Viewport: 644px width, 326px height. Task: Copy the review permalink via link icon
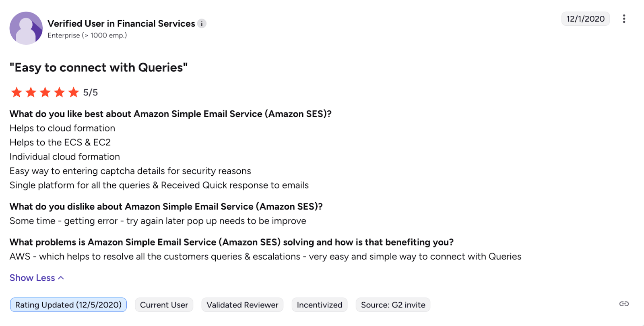(x=624, y=304)
